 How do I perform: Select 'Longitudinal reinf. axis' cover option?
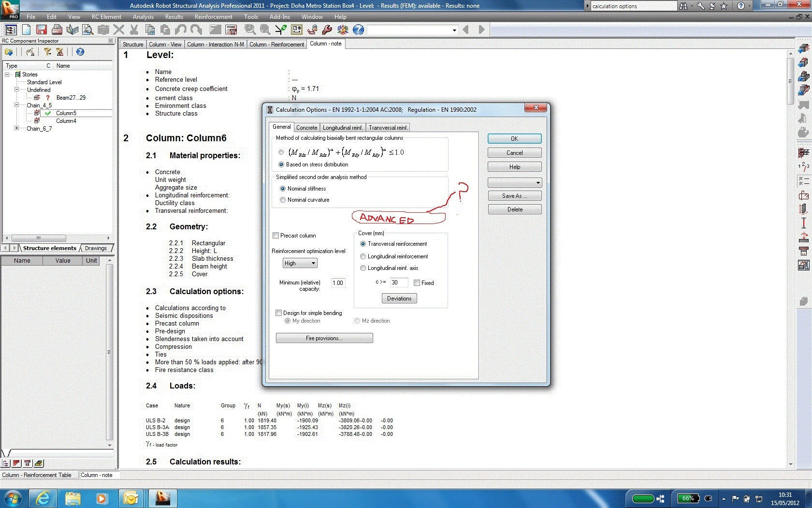(x=363, y=268)
